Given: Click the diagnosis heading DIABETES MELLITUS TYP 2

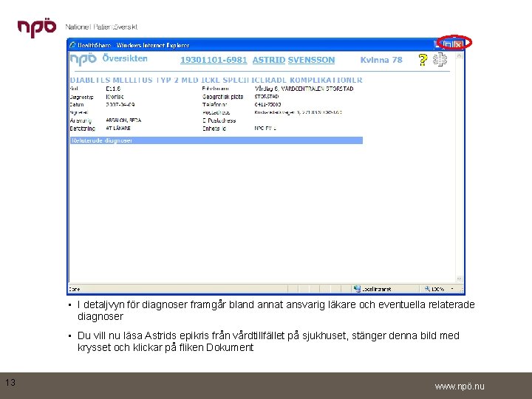Looking at the screenshot, I should pos(216,80).
